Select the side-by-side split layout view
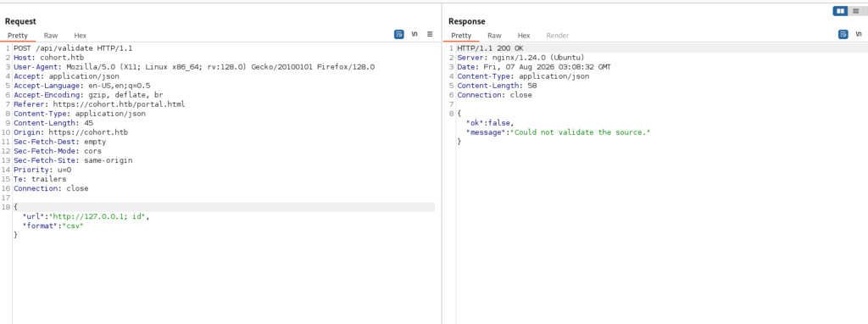Image resolution: width=868 pixels, height=324 pixels. point(840,11)
